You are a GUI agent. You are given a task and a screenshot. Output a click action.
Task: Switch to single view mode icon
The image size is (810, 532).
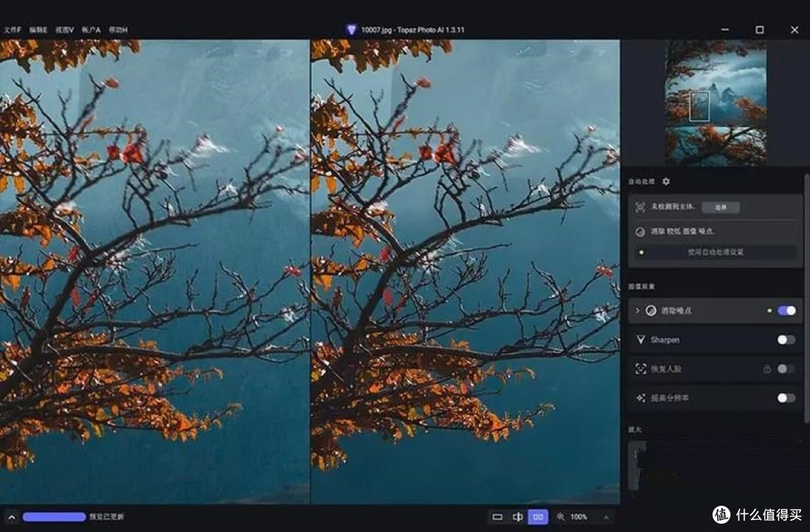point(497,517)
